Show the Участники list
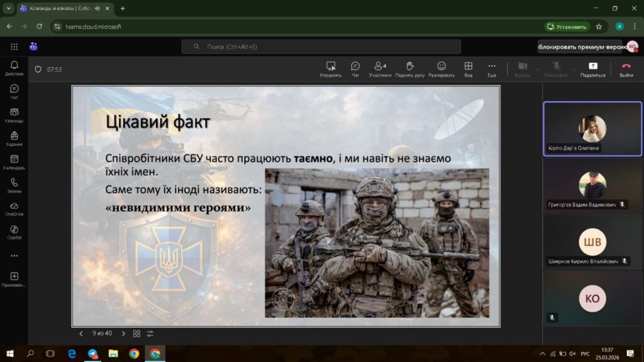The width and height of the screenshot is (644, 362). 380,69
